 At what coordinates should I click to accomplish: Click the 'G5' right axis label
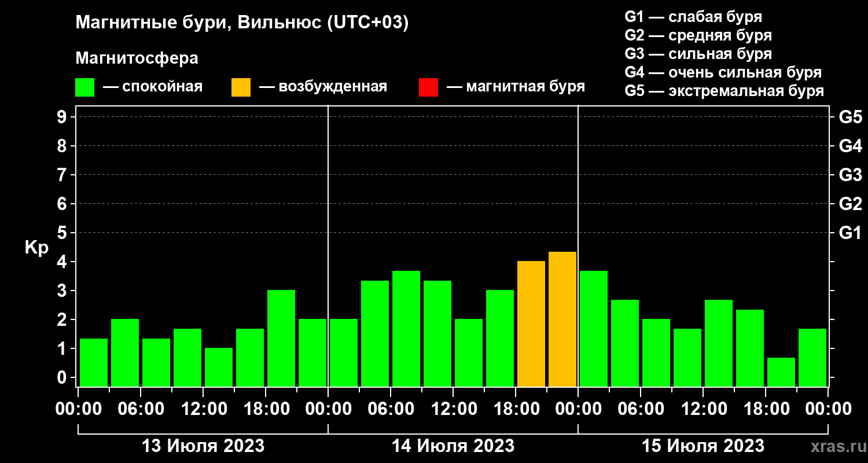(850, 117)
